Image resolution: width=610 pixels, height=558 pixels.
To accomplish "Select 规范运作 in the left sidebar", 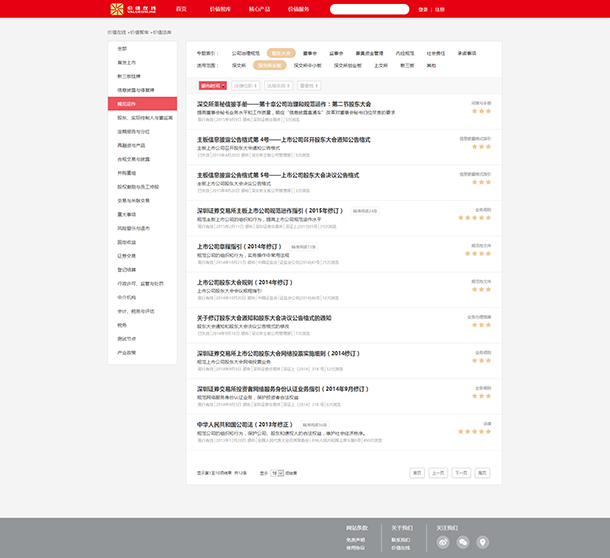I will 142,104.
